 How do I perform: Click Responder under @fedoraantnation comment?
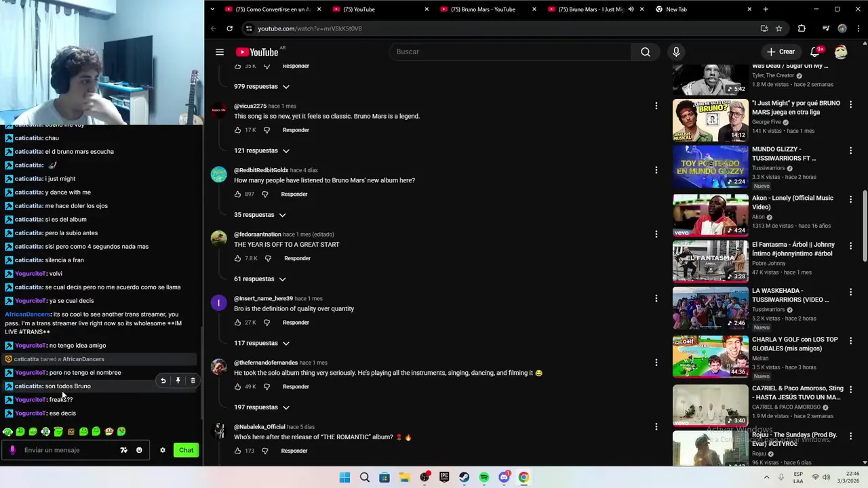pos(297,258)
